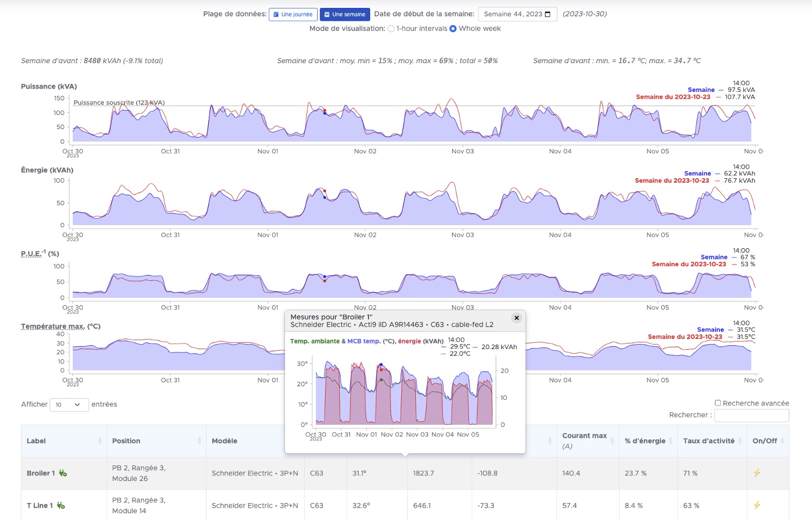Click the lightning On/Off icon for T Line 1
This screenshot has height=520, width=812.
(x=757, y=505)
